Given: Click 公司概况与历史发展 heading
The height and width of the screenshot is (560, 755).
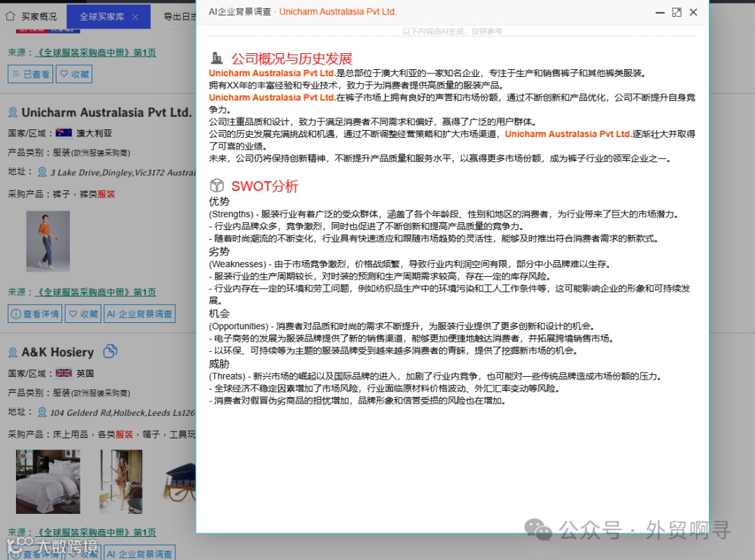Looking at the screenshot, I should [292, 59].
